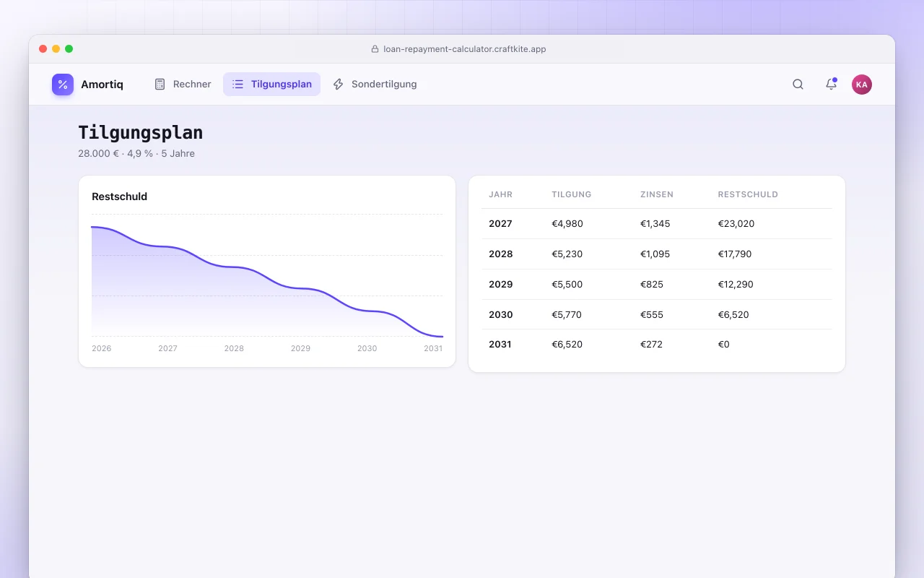Click the €272 Zinsen value
Viewport: 924px width, 578px height.
[x=652, y=345]
